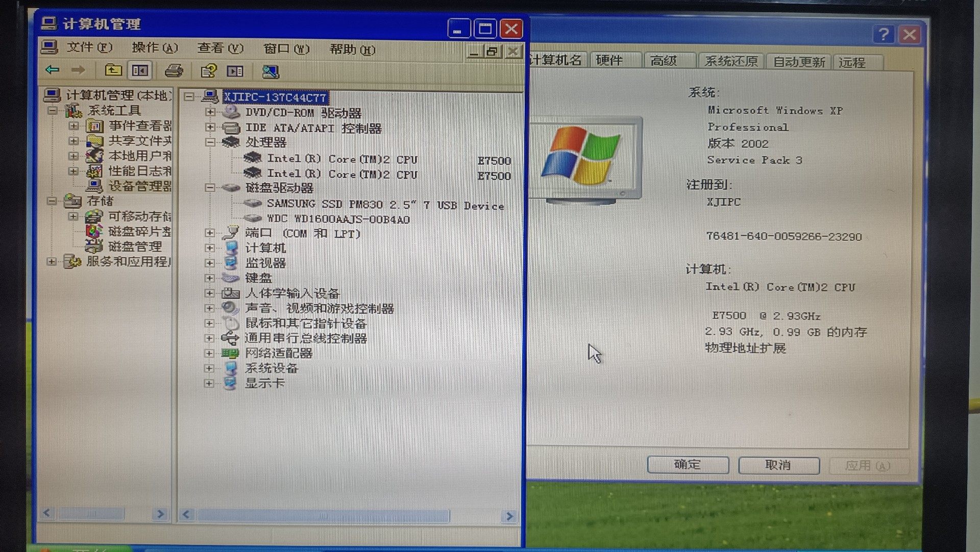Image resolution: width=980 pixels, height=552 pixels.
Task: Expand the 显示卡 node
Action: point(209,383)
